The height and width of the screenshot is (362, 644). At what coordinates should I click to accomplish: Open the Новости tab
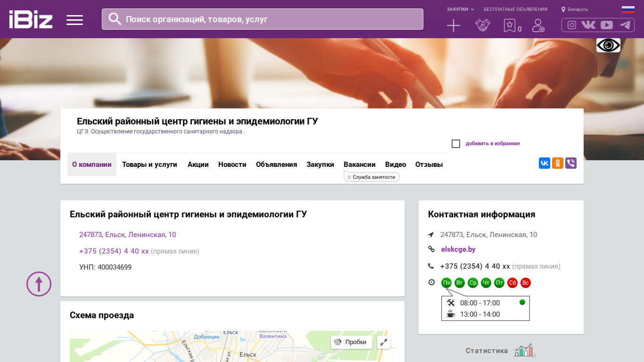[x=232, y=165]
